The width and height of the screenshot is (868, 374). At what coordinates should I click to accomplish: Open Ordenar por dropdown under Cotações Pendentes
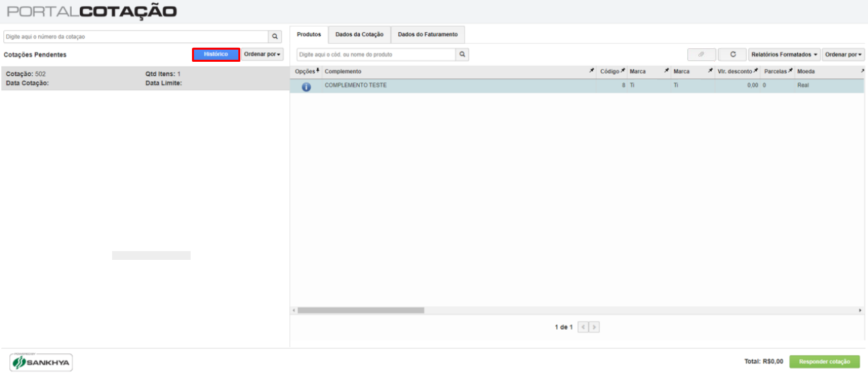[262, 54]
